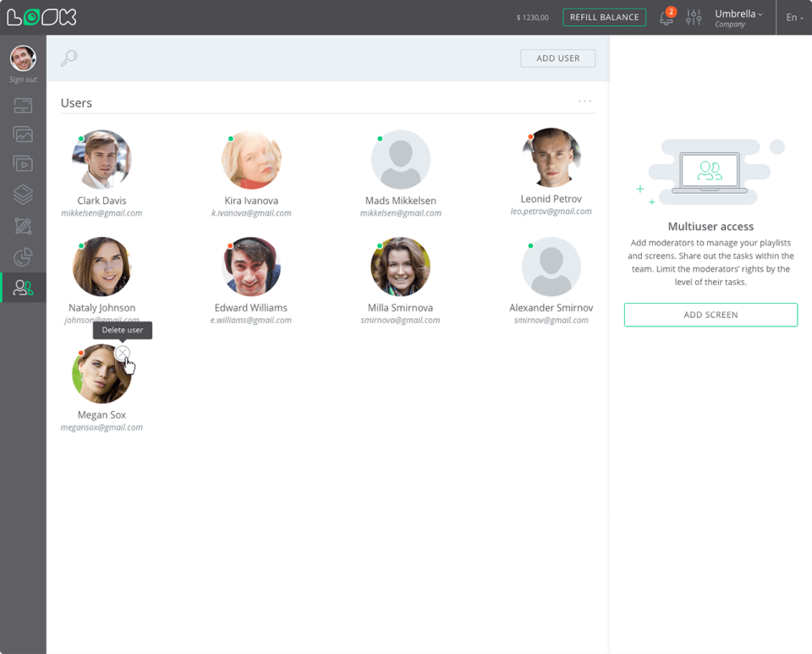Open settings sliders icon in header
The height and width of the screenshot is (654, 812).
[694, 17]
